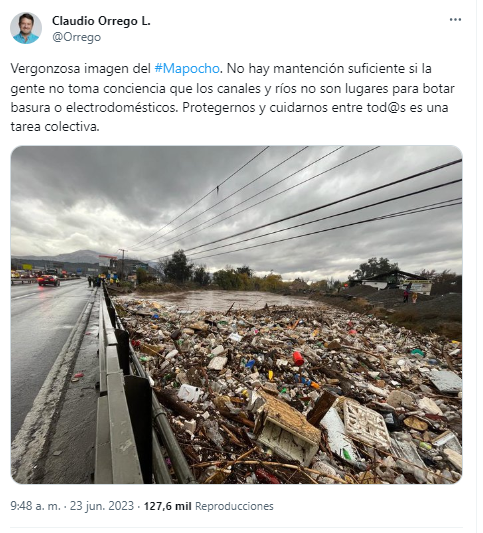Open the Claudio Orrego L. display name
Image resolution: width=483 pixels, height=533 pixels.
click(101, 21)
